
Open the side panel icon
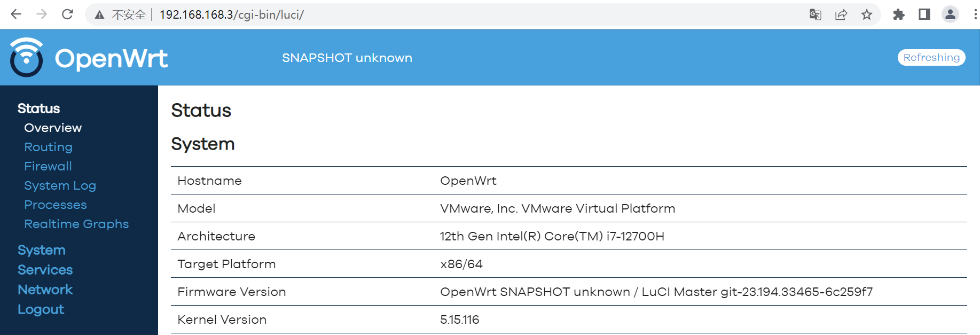923,14
